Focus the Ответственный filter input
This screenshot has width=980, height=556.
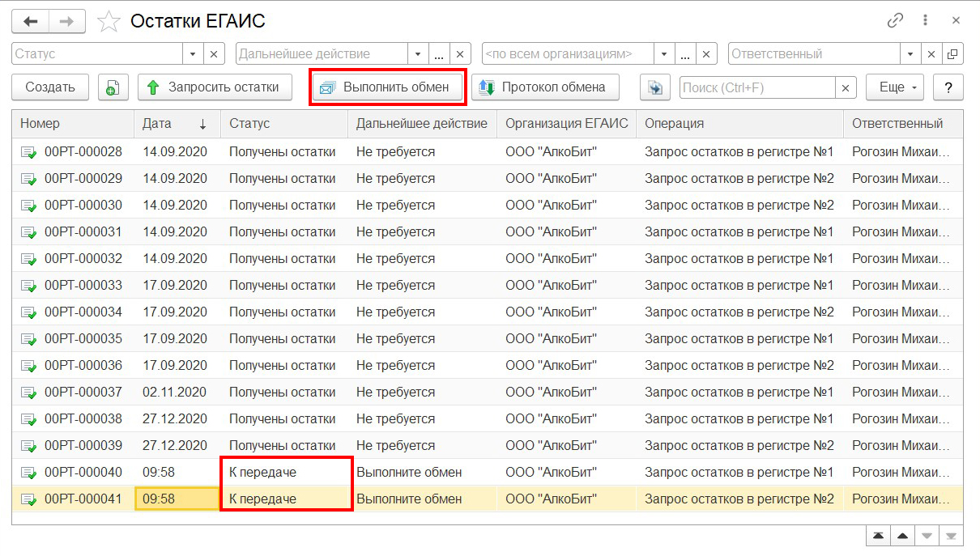click(x=815, y=54)
